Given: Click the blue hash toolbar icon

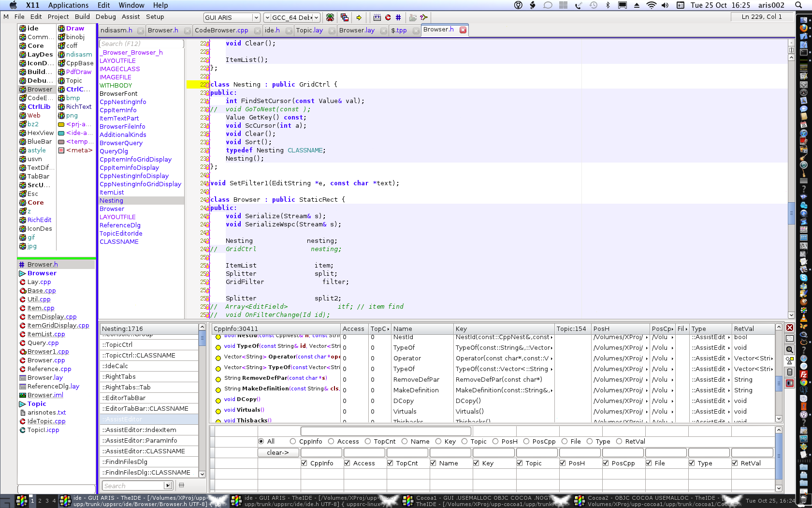Looking at the screenshot, I should [x=398, y=17].
